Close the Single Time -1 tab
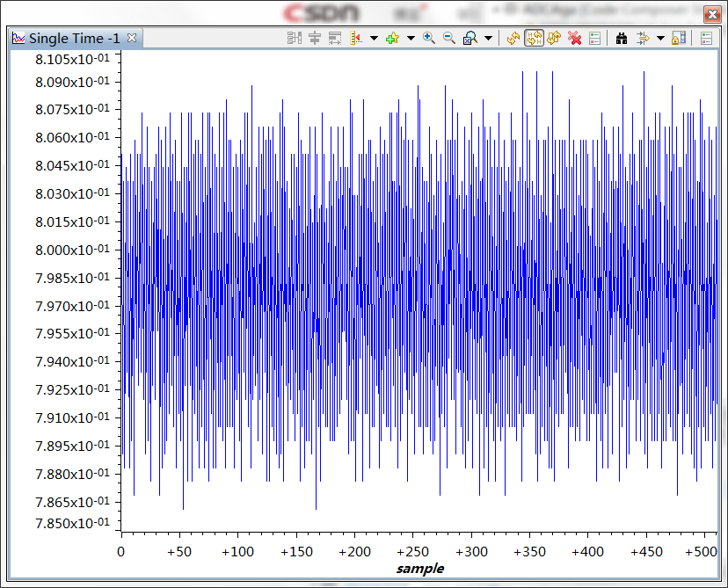The width and height of the screenshot is (728, 588). (x=132, y=38)
